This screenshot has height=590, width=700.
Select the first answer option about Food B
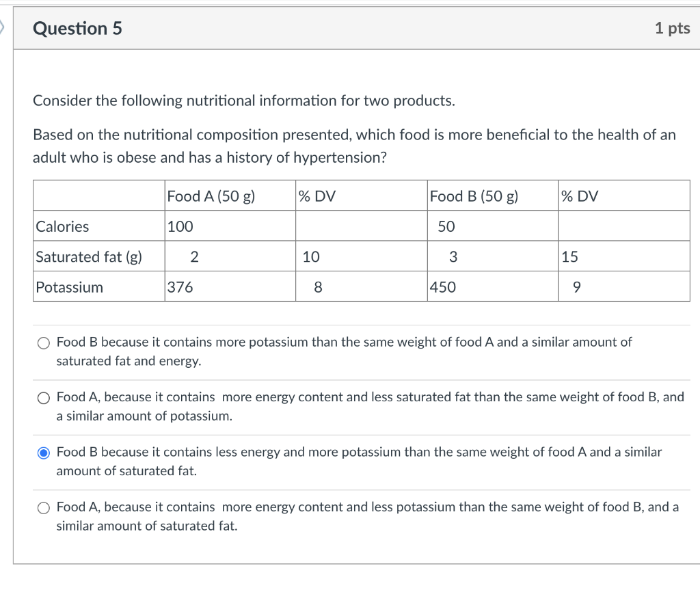[x=43, y=342]
